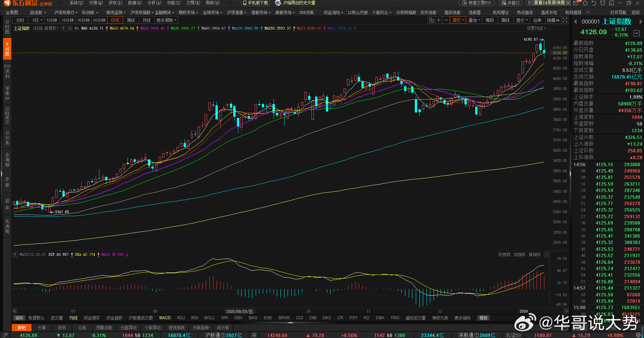
Task: Select 日线 daily timeframe
Action: point(115,20)
